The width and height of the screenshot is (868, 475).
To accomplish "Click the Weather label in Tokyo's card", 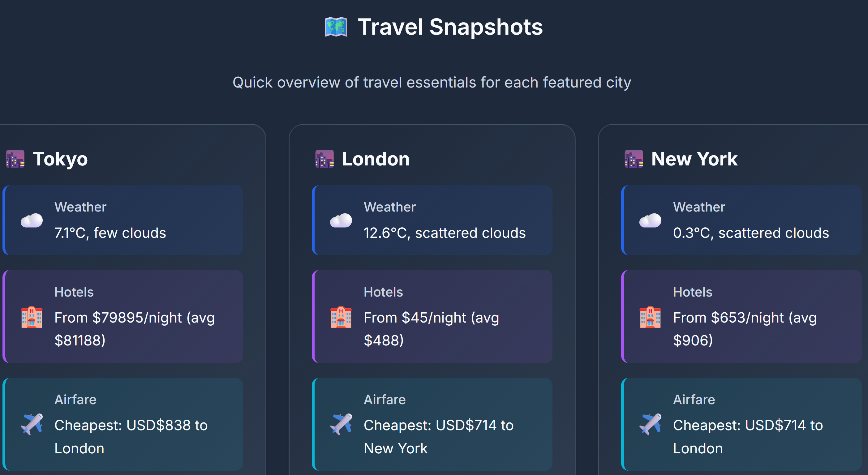I will (x=80, y=207).
